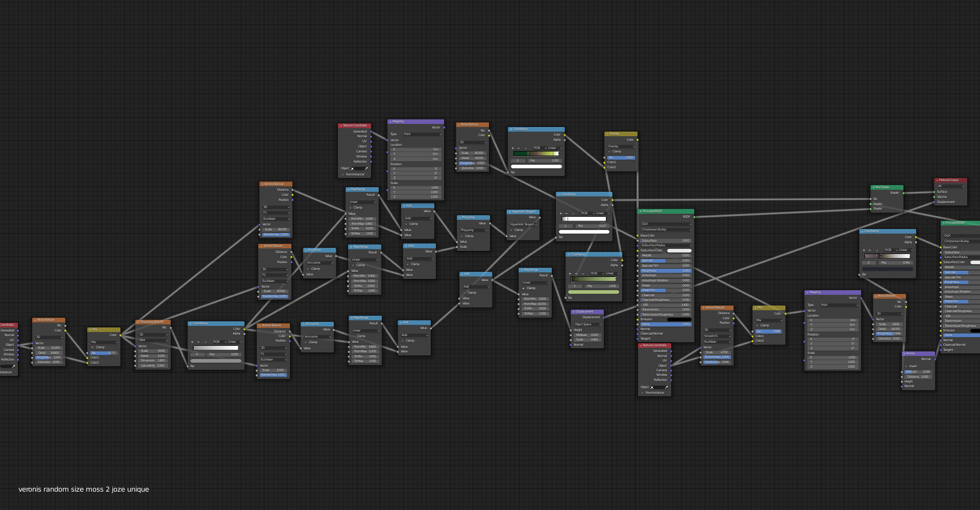Image resolution: width=980 pixels, height=510 pixels.
Task: Open Hyperbolic Tangent operation dropdown
Action: [523, 224]
